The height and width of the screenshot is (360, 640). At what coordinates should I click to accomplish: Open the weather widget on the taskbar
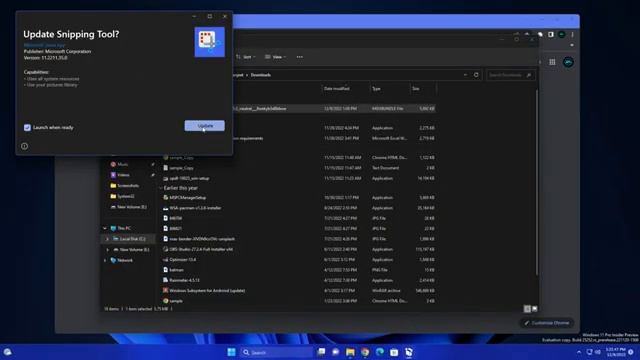click(7, 352)
